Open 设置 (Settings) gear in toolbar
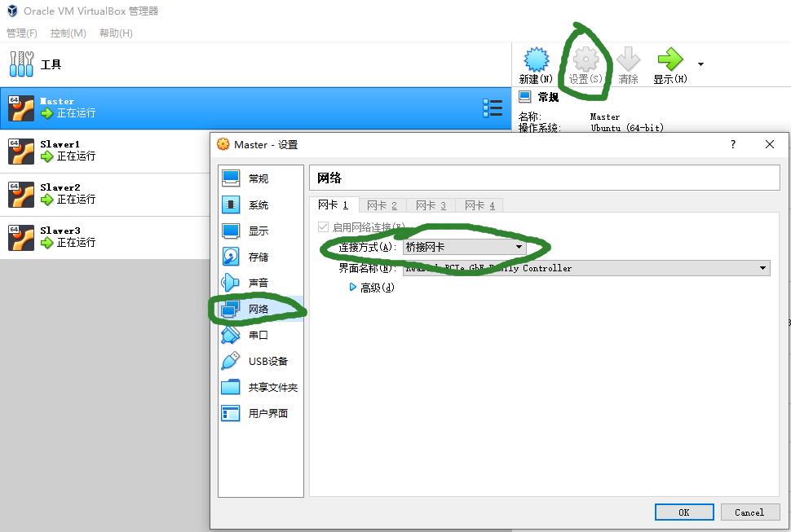The width and height of the screenshot is (791, 532). 586,62
